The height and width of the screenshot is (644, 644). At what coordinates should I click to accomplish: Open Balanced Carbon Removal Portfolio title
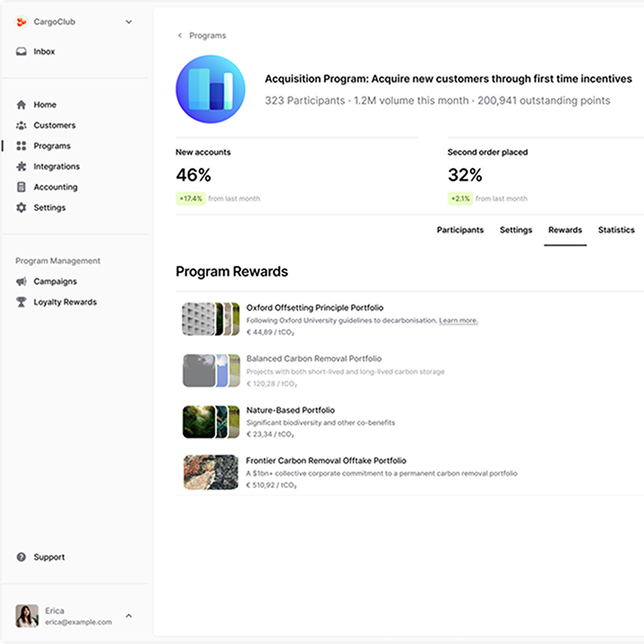click(314, 358)
